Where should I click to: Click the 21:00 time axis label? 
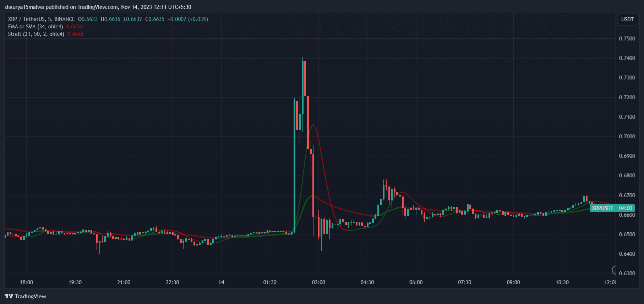point(124,282)
